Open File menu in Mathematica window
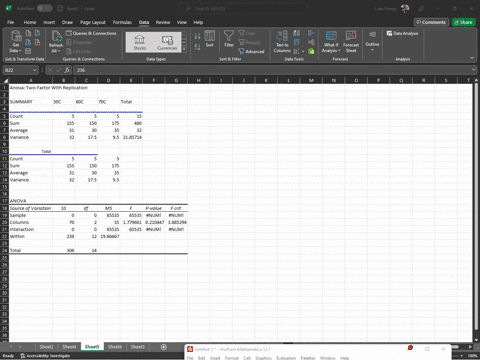 pyautogui.click(x=190, y=358)
